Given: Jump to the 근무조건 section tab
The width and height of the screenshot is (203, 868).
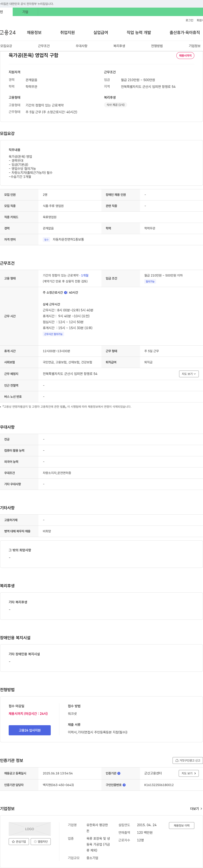Looking at the screenshot, I should (x=44, y=46).
